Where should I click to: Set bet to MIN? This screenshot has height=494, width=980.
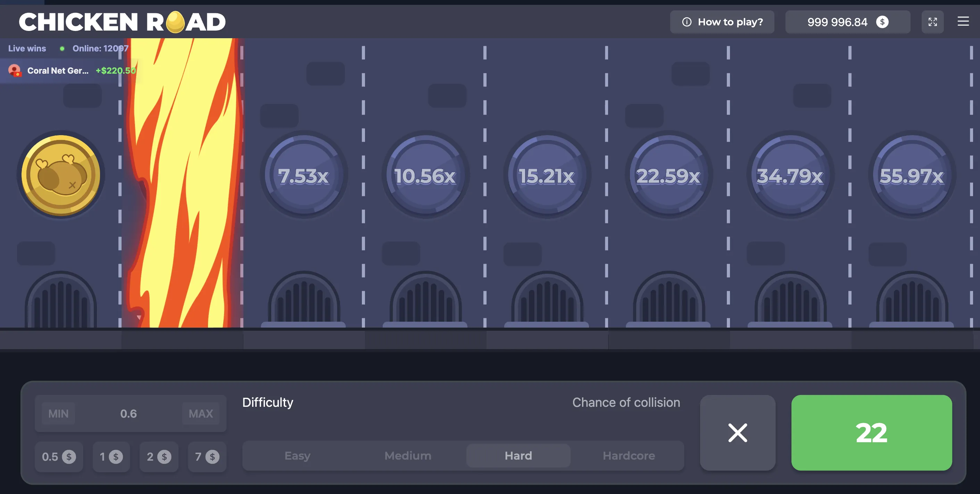[58, 413]
